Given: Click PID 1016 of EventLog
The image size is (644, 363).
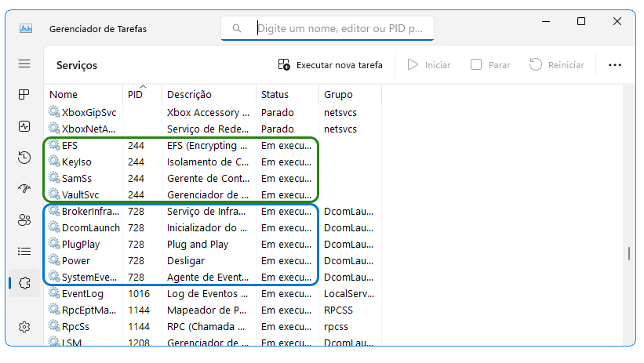Looking at the screenshot, I should (139, 293).
